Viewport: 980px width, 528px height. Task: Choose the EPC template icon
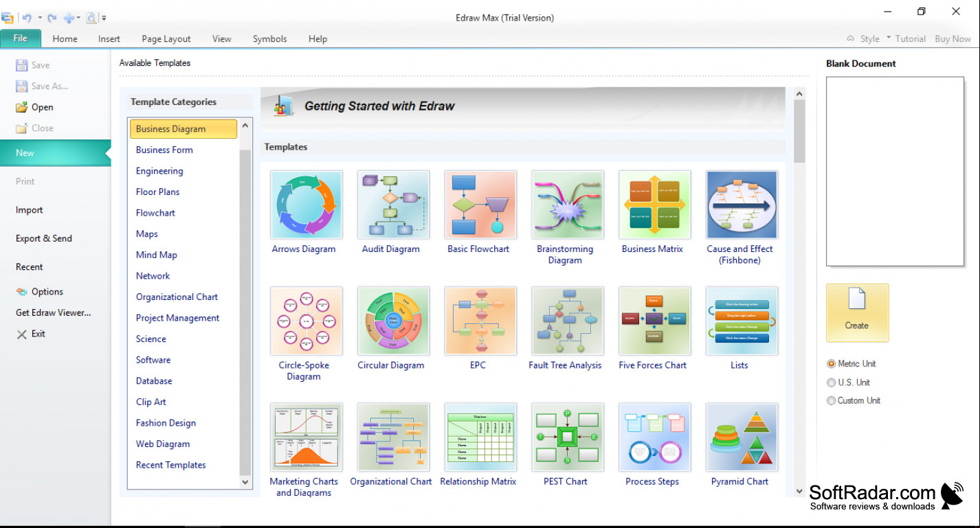pos(480,321)
